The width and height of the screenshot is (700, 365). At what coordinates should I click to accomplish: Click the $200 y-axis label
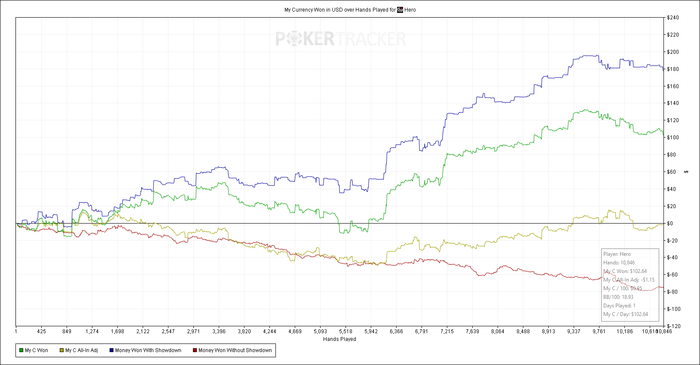[x=673, y=52]
